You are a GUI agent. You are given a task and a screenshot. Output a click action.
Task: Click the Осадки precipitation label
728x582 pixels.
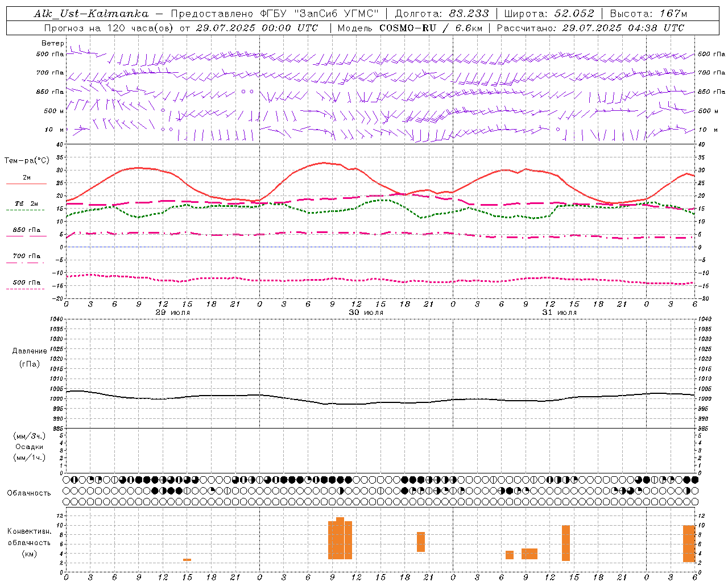pyautogui.click(x=30, y=447)
